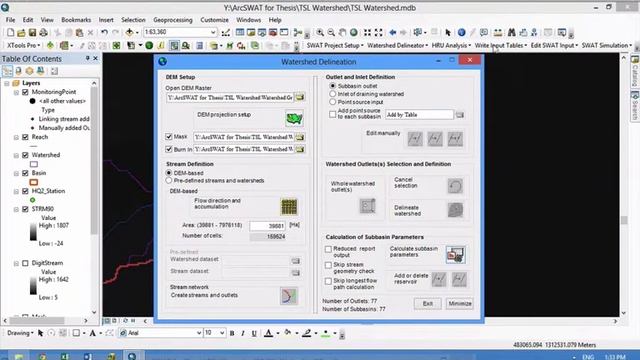Uncheck the Mask checkbox
640x360 pixels.
[x=169, y=137]
